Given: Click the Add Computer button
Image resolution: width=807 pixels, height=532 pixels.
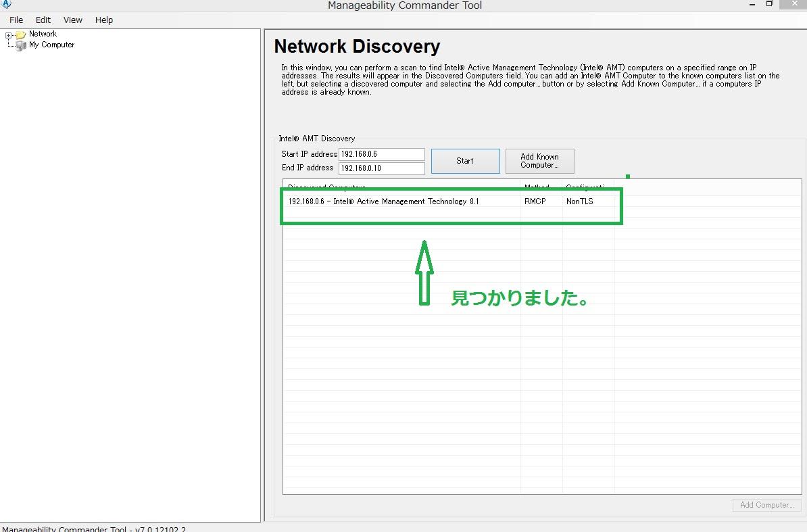Looking at the screenshot, I should pyautogui.click(x=767, y=505).
